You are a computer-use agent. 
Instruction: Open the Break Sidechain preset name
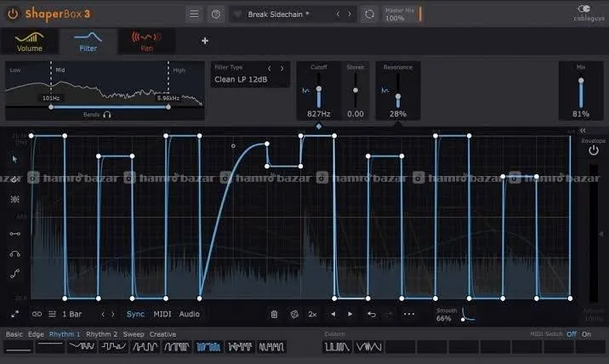[278, 14]
